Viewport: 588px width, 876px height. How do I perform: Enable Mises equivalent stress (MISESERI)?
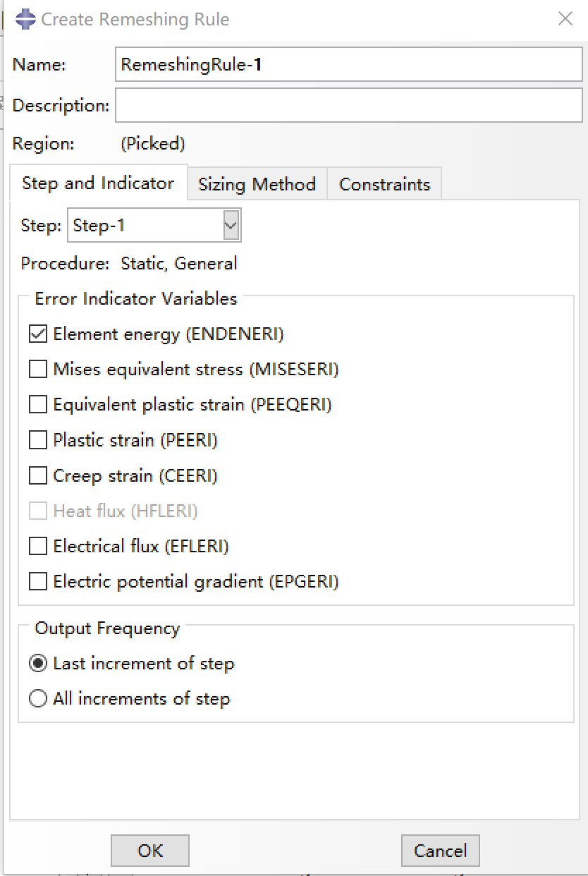[38, 370]
